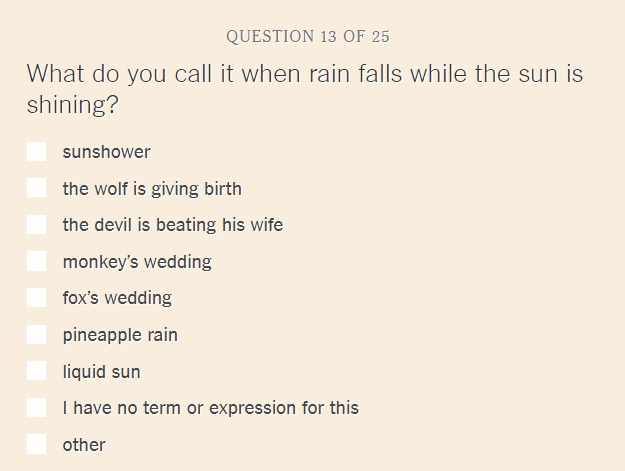
Task: Click the Question 13 of 25 header
Action: tap(308, 36)
